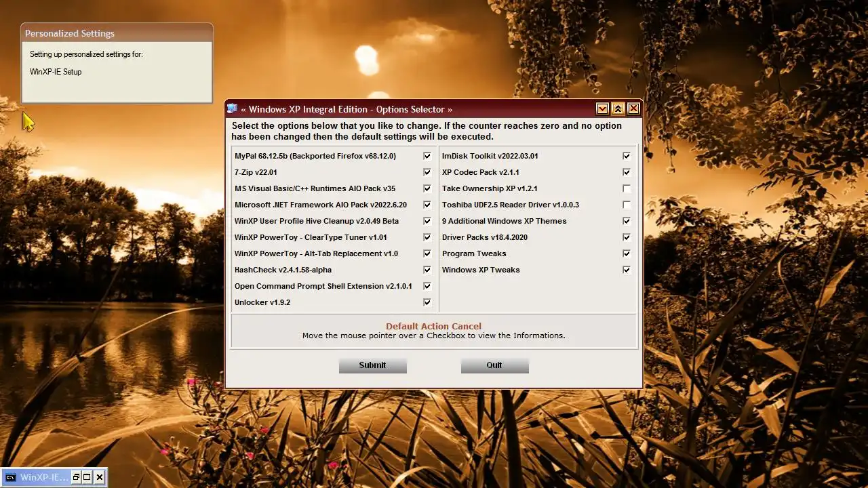Toggle Microsoft .NET Framework AIO Pack checkbox
The height and width of the screenshot is (488, 868).
tap(427, 205)
